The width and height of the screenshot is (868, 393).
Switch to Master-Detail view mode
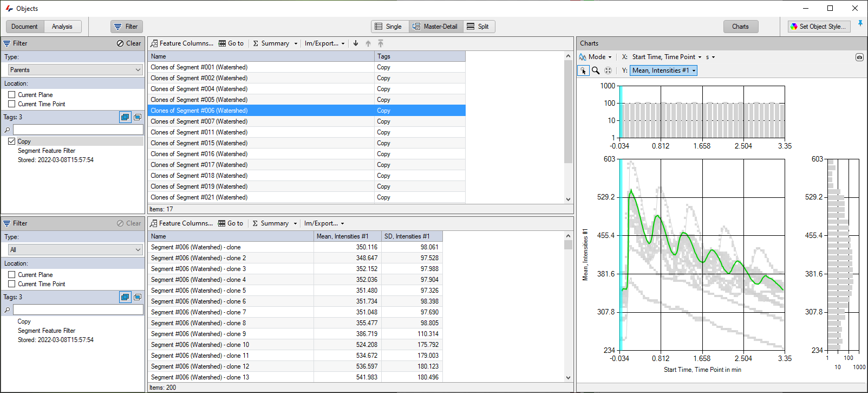click(x=435, y=27)
